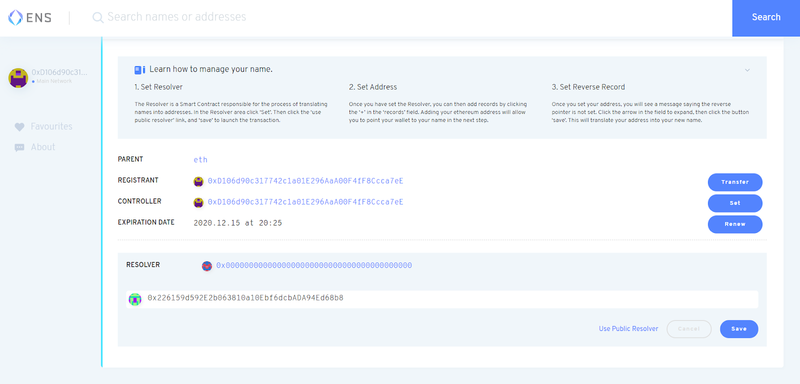
Task: Click the PARENT label
Action: [131, 159]
